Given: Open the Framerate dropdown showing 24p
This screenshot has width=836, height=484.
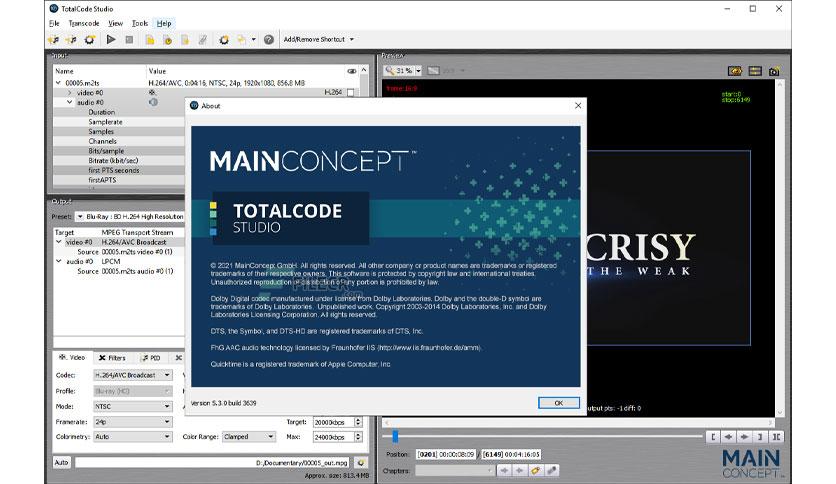Looking at the screenshot, I should (133, 422).
